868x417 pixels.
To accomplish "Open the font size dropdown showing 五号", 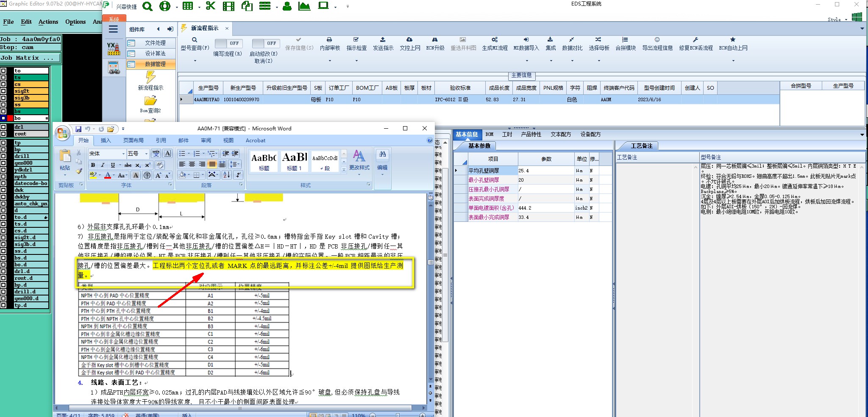I will point(146,154).
